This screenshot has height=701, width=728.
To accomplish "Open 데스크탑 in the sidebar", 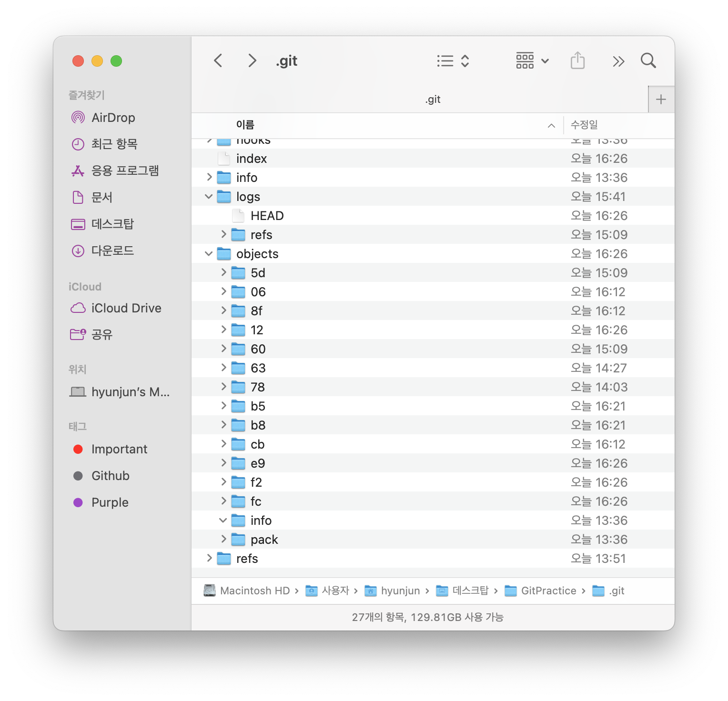I will click(x=102, y=224).
